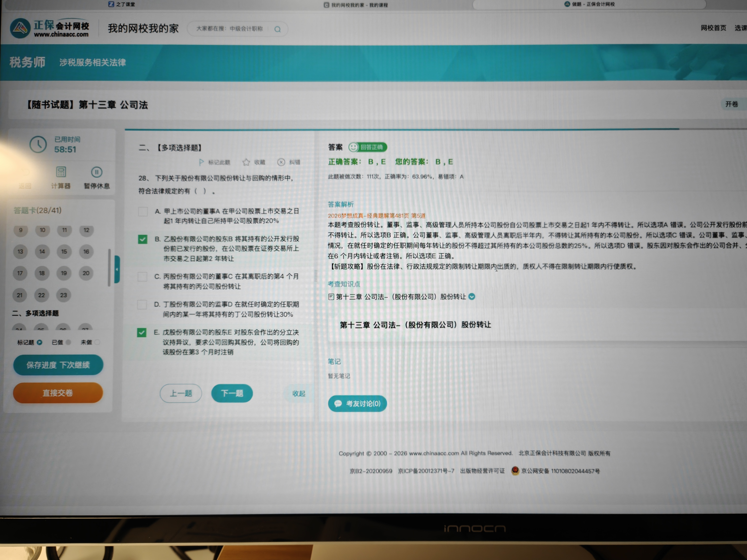Viewport: 747px width, 560px height.
Task: Click the police badge icon in footer
Action: click(x=515, y=471)
